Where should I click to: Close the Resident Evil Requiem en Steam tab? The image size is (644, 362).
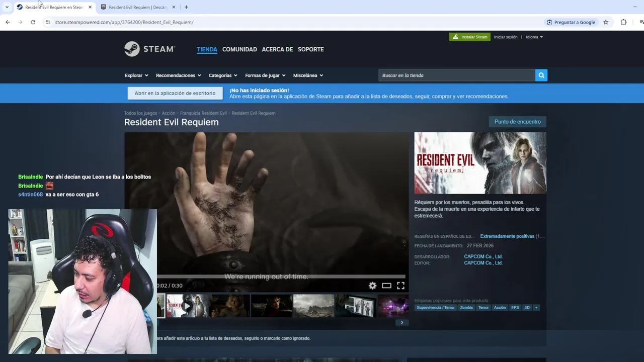pyautogui.click(x=90, y=7)
